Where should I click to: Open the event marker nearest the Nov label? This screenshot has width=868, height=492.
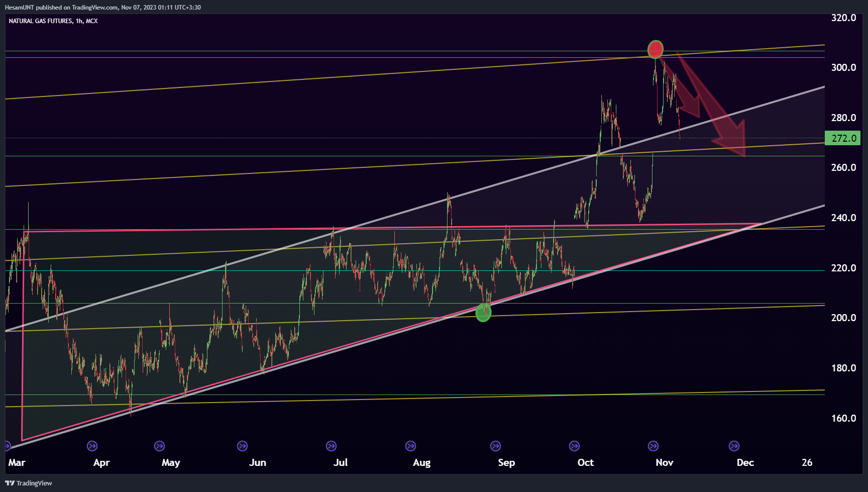pyautogui.click(x=653, y=446)
